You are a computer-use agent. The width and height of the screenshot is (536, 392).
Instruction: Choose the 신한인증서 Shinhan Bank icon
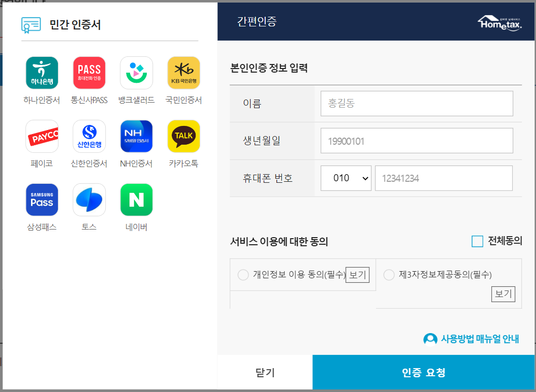tap(89, 136)
